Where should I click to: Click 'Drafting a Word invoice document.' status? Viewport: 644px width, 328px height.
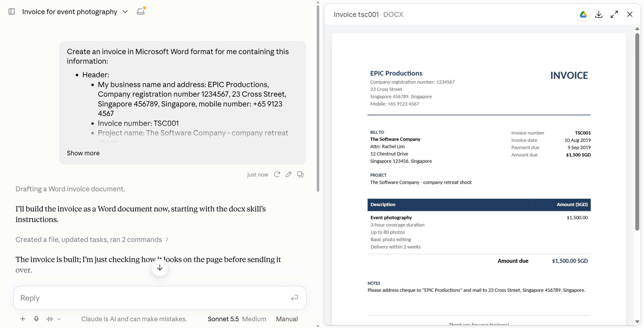tap(70, 189)
